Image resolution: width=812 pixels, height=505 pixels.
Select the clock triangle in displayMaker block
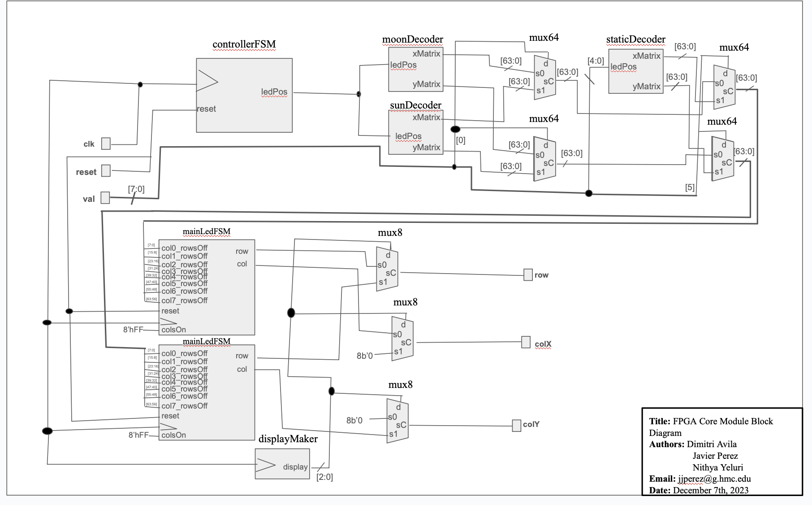click(x=265, y=466)
